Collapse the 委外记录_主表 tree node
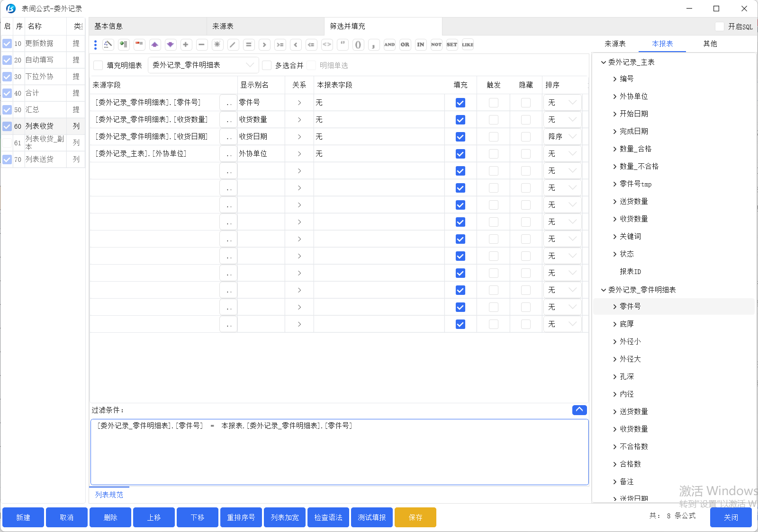 (x=604, y=62)
